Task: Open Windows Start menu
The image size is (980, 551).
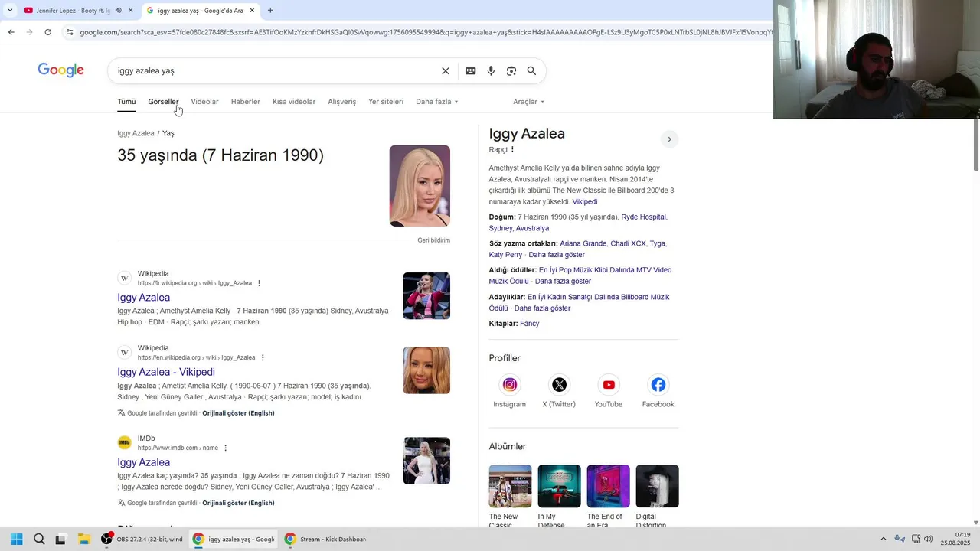Action: click(16, 540)
